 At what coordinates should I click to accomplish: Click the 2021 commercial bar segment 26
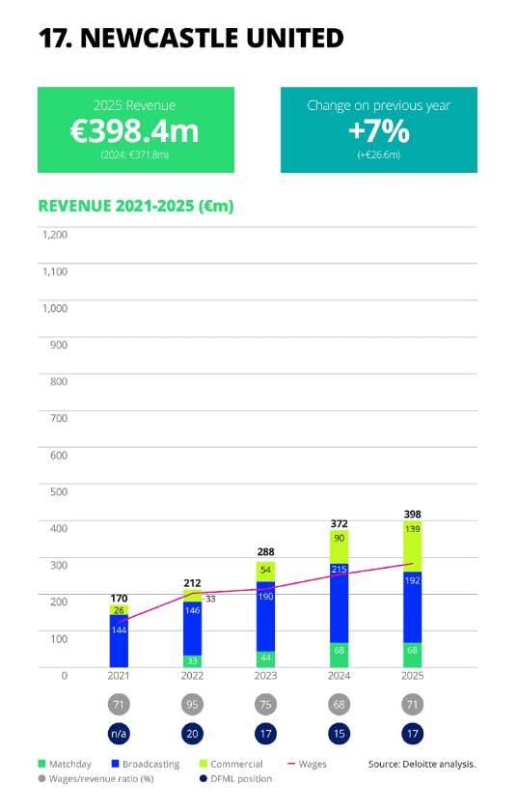[x=119, y=610]
